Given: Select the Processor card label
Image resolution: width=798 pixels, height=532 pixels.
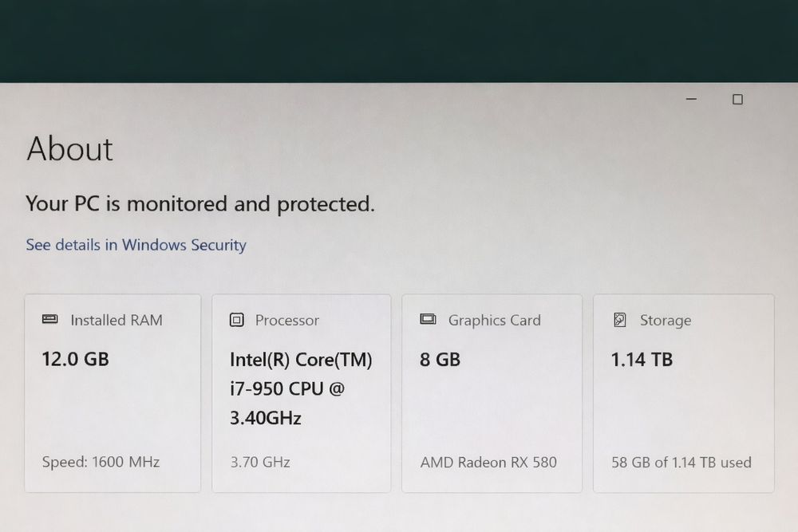Looking at the screenshot, I should coord(286,320).
